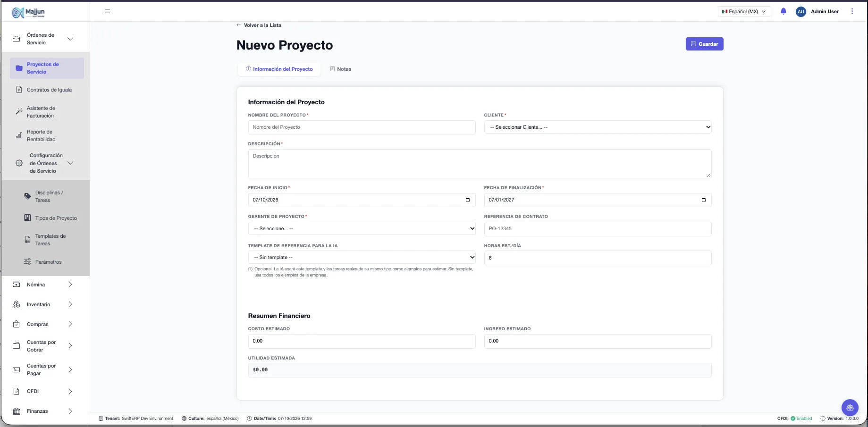Click the Costo Estimado field

(x=362, y=341)
